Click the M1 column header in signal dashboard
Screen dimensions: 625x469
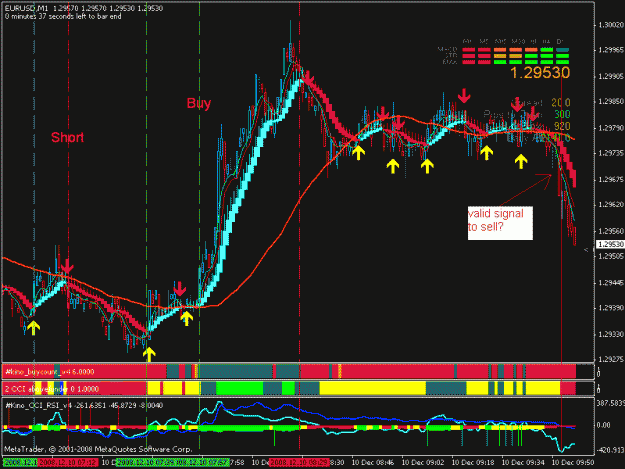[467, 41]
